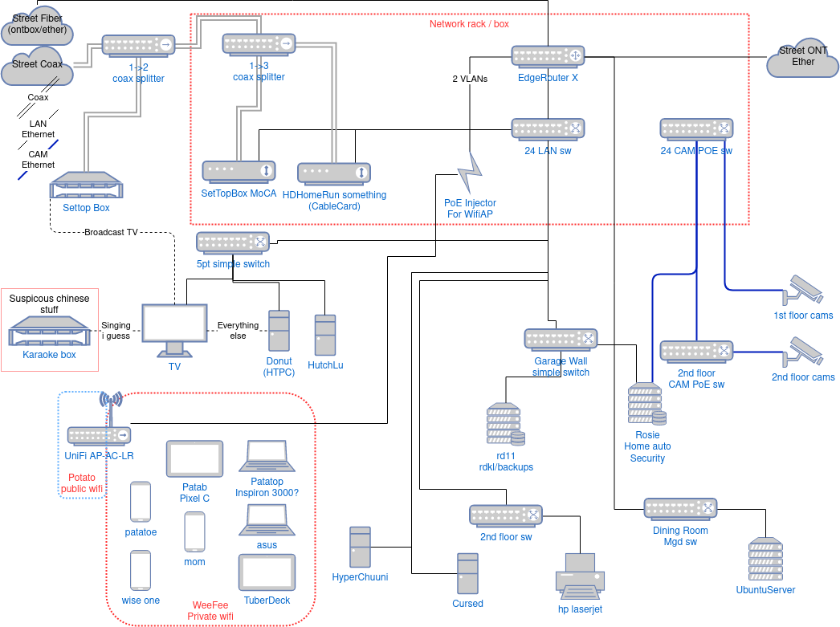
Task: Click the Dining Room Mgd sw icon
Action: coord(680,509)
